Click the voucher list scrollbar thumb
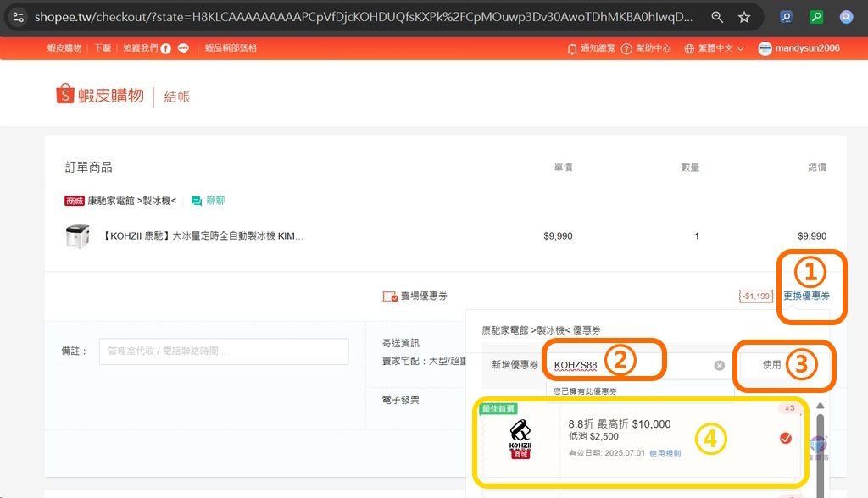This screenshot has width=868, height=498. tap(821, 455)
